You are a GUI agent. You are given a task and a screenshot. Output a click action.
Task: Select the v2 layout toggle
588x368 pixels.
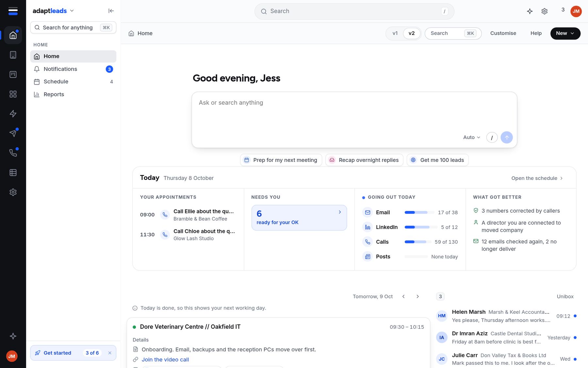pyautogui.click(x=412, y=33)
